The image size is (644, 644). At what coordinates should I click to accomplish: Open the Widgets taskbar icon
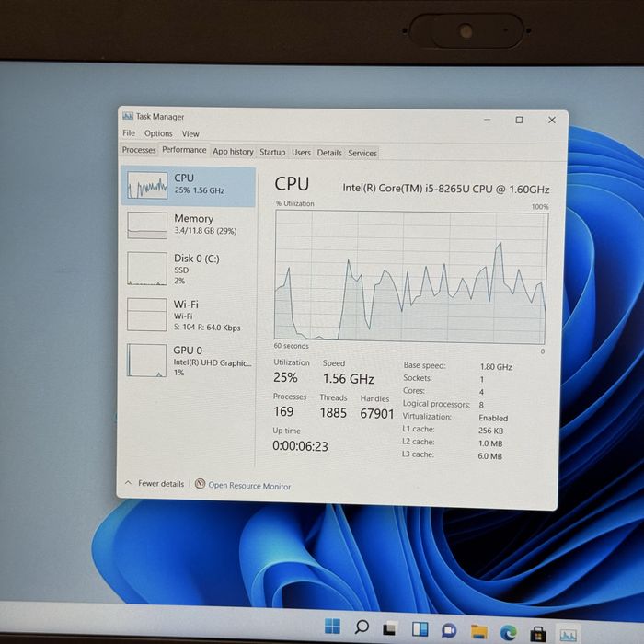420,629
